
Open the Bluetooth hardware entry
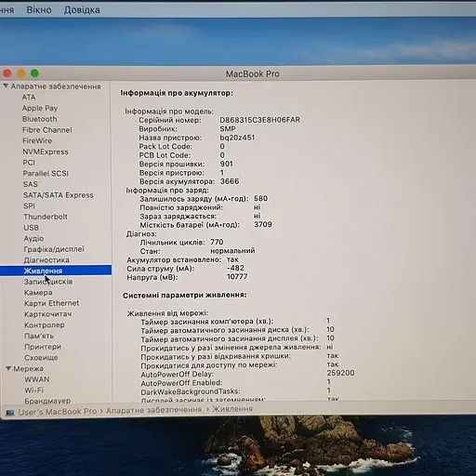pyautogui.click(x=39, y=119)
